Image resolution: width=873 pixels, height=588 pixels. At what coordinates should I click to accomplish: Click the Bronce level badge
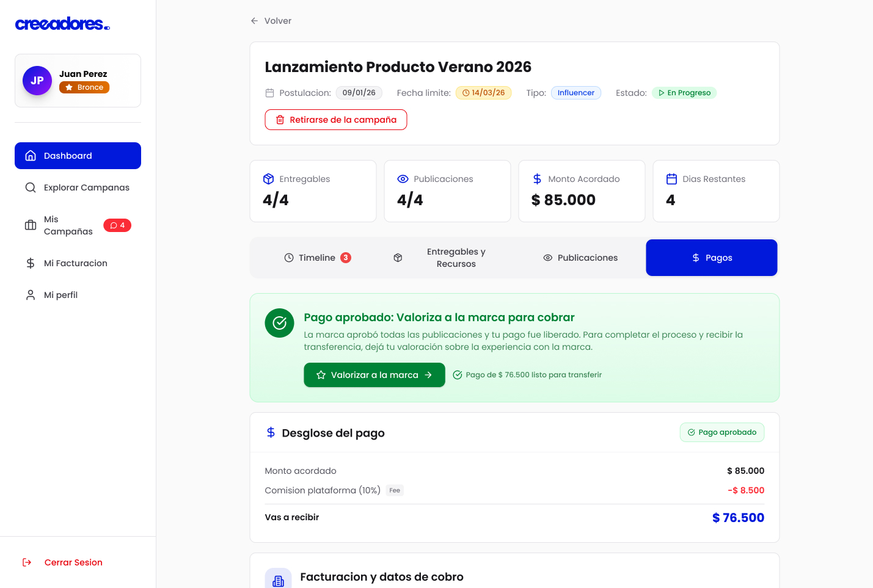click(x=84, y=87)
